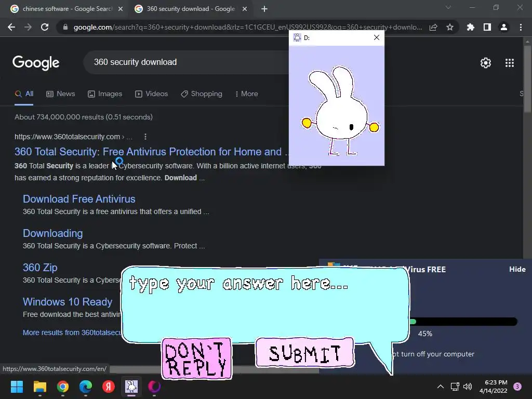
Task: Switch to chinese software search tab
Action: click(67, 9)
